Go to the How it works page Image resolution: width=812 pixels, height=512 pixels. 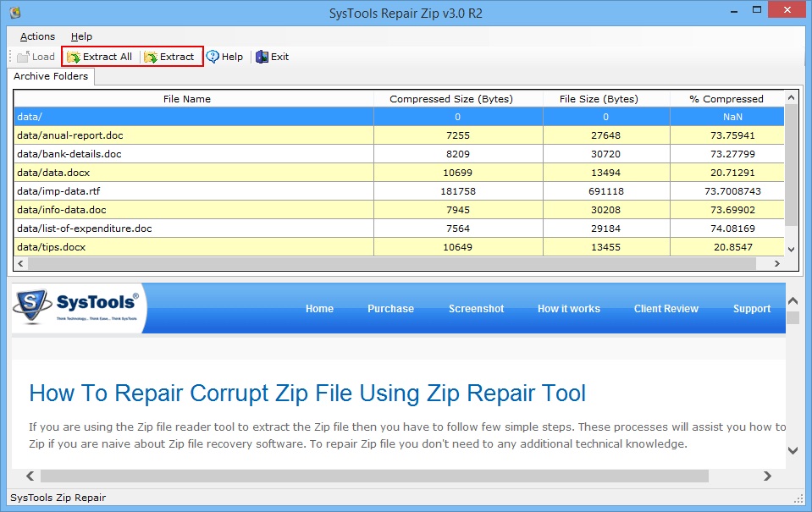click(x=568, y=309)
